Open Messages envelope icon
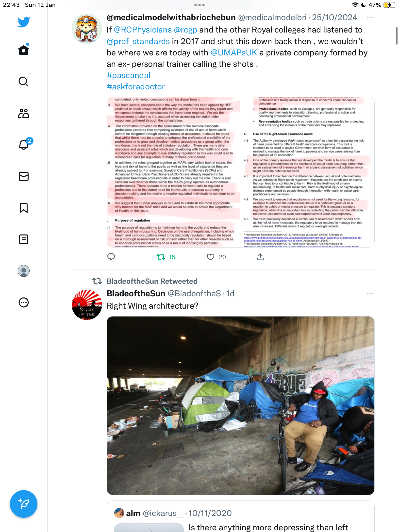This screenshot has height=532, width=399. 24,176
